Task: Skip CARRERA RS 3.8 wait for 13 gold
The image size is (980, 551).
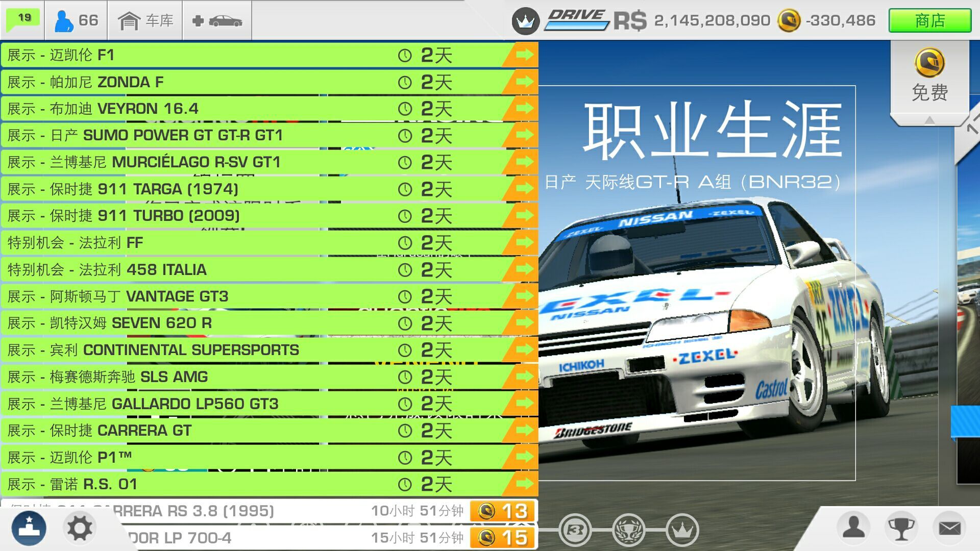Action: (502, 511)
